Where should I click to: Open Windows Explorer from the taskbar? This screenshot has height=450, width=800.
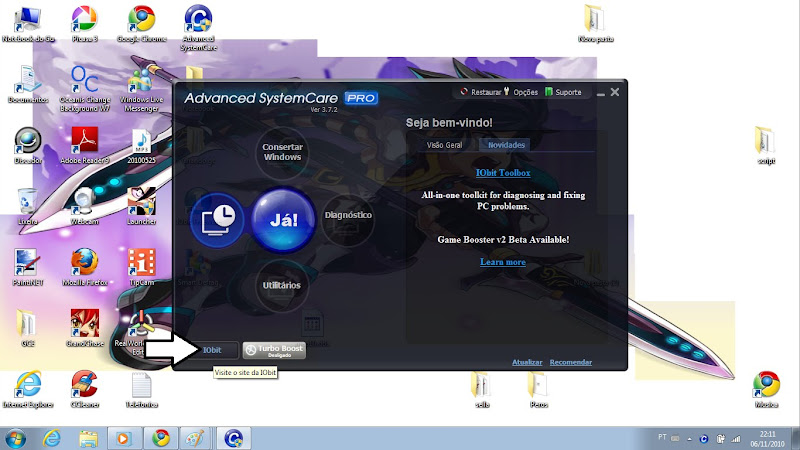click(x=88, y=438)
